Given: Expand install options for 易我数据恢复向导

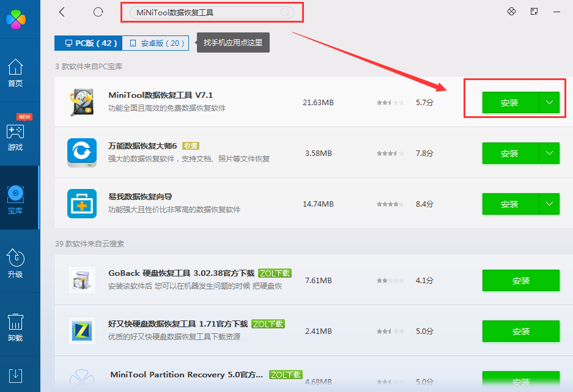Looking at the screenshot, I should click(x=549, y=204).
